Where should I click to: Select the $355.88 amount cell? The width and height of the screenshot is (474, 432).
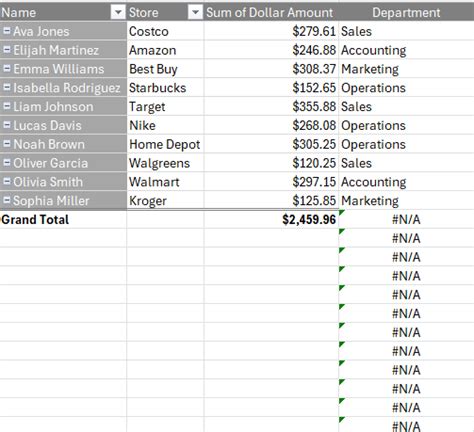click(271, 107)
